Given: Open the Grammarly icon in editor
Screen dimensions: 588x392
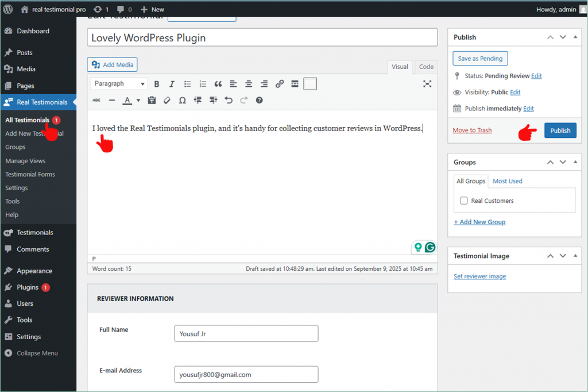Looking at the screenshot, I should (x=430, y=247).
